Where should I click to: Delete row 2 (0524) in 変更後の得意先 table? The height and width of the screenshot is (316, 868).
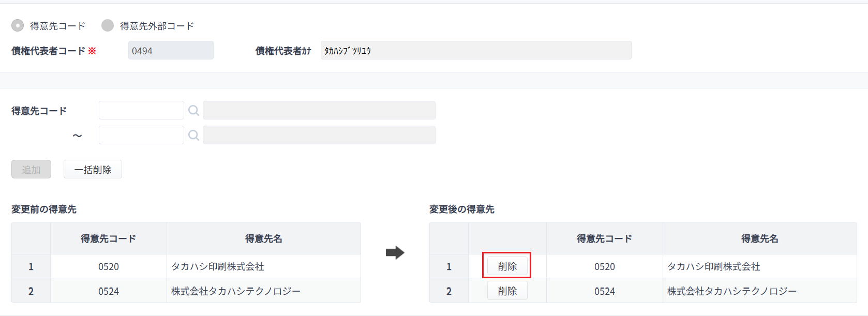coord(507,291)
